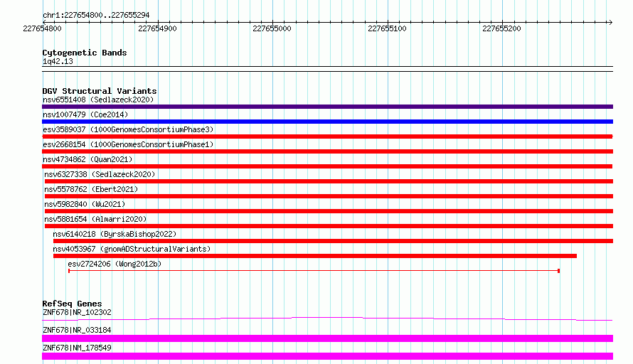This screenshot has height=364, width=633.
Task: Click the red esv3589037 variant bar
Action: 327,136
